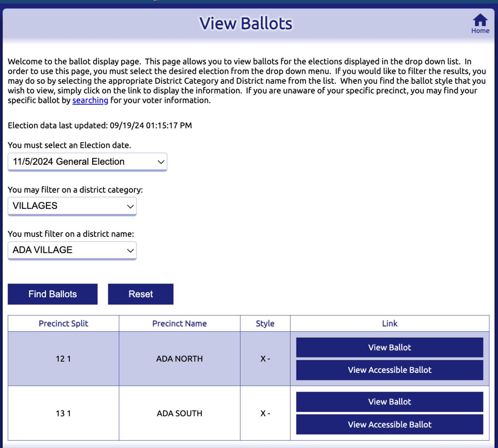Image resolution: width=498 pixels, height=448 pixels.
Task: Open the searching voter information link
Action: coord(90,100)
